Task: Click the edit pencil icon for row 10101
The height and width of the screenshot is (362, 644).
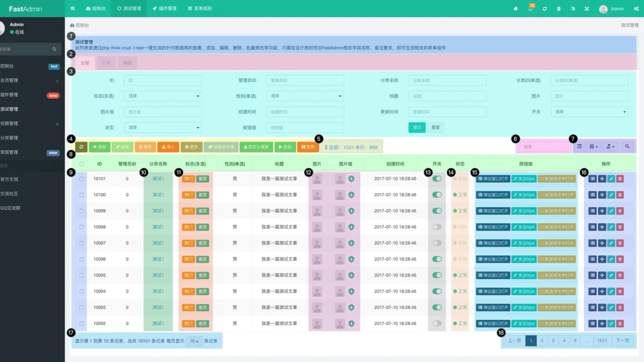Action: point(611,179)
